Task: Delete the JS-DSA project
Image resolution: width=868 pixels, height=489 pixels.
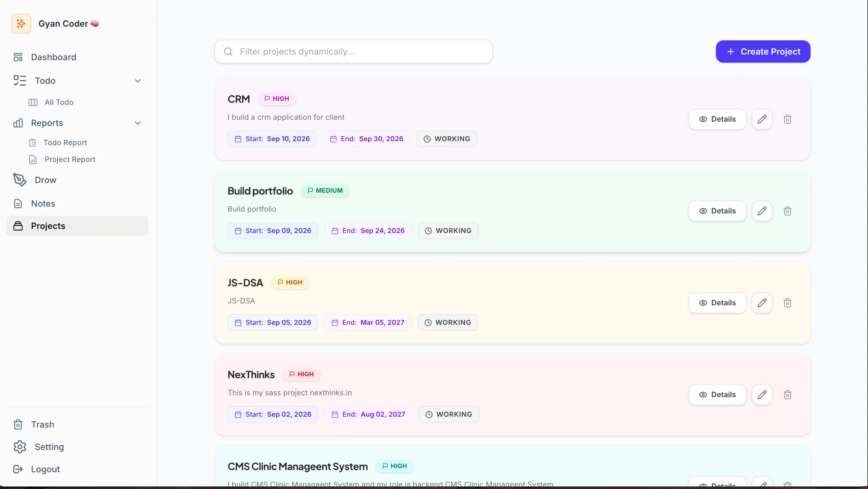Action: click(x=787, y=303)
